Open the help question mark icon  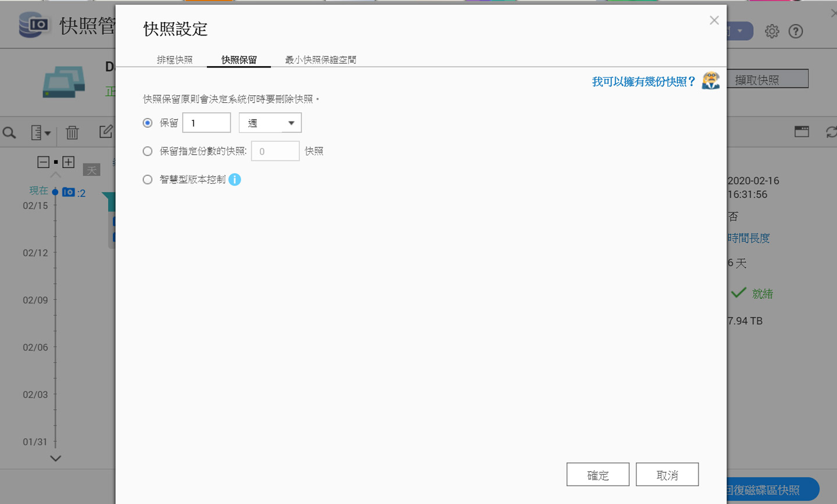(796, 31)
